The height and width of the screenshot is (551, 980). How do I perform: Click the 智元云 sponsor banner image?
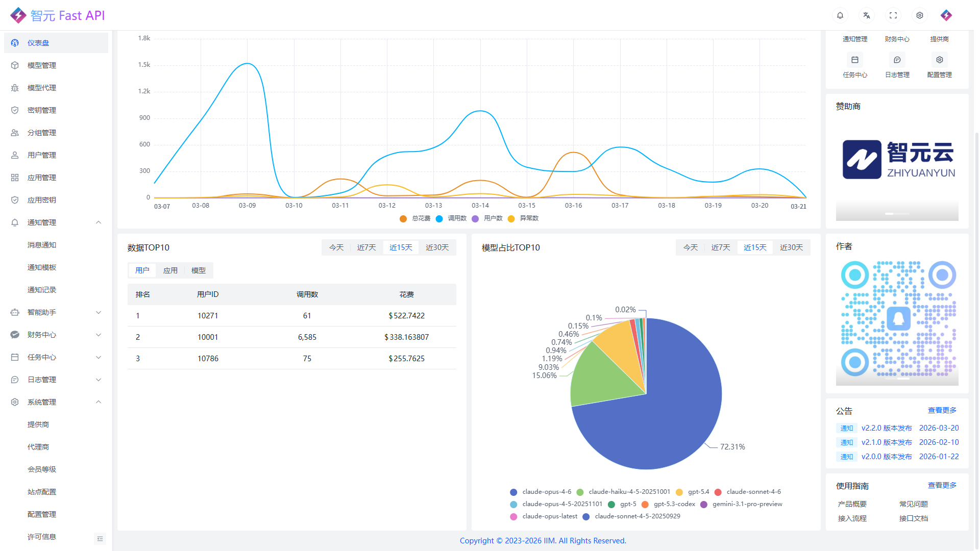pyautogui.click(x=897, y=160)
